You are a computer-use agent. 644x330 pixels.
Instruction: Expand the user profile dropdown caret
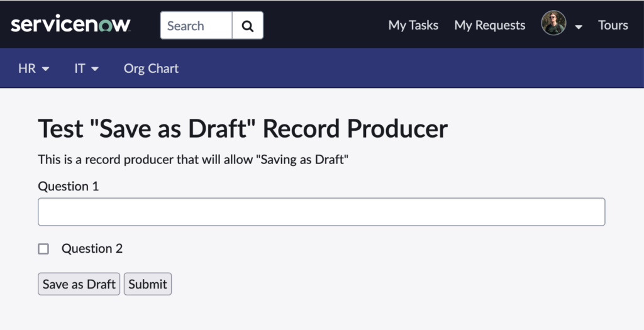coord(579,27)
